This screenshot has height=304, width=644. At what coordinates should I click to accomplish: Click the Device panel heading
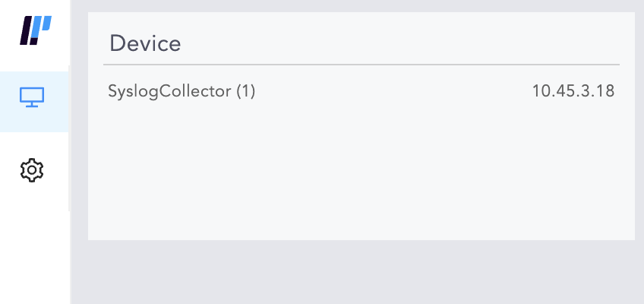[x=145, y=43]
